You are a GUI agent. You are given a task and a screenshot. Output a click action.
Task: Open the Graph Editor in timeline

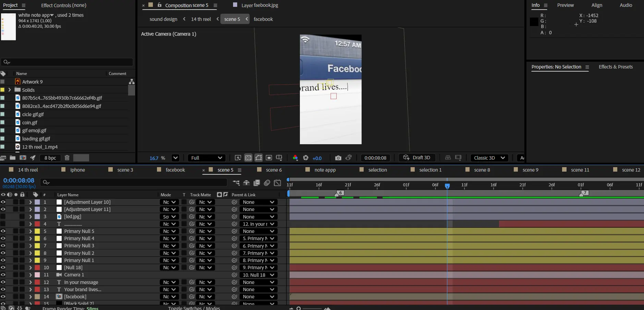click(x=277, y=183)
